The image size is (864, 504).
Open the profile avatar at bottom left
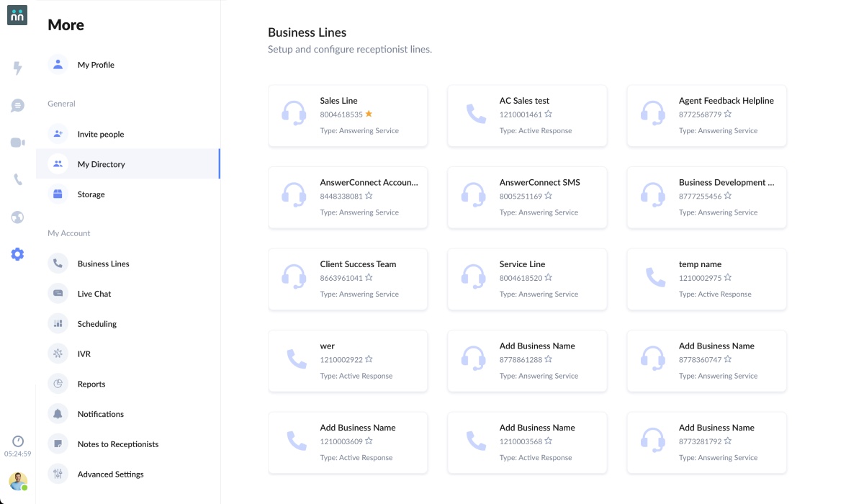(x=17, y=481)
